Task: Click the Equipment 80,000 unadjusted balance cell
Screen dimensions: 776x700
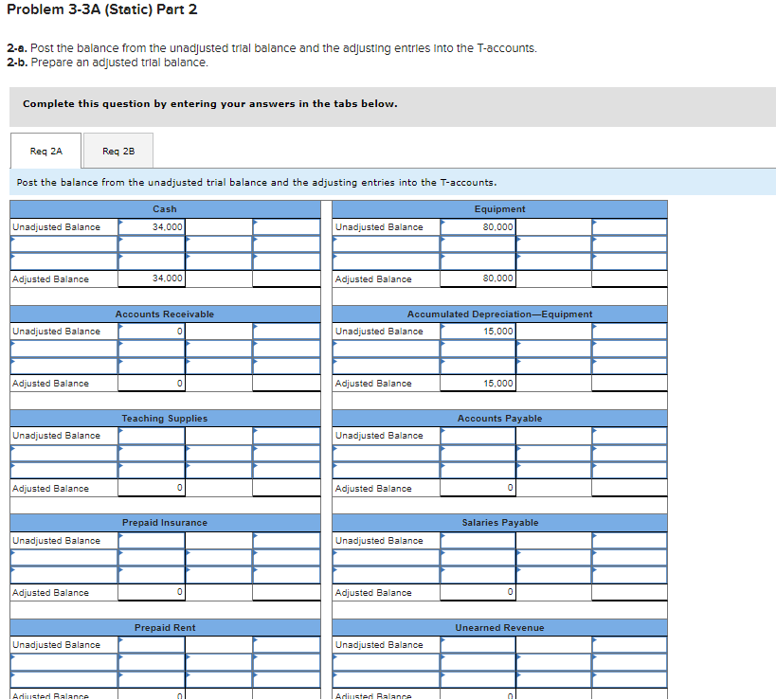Action: [x=478, y=226]
